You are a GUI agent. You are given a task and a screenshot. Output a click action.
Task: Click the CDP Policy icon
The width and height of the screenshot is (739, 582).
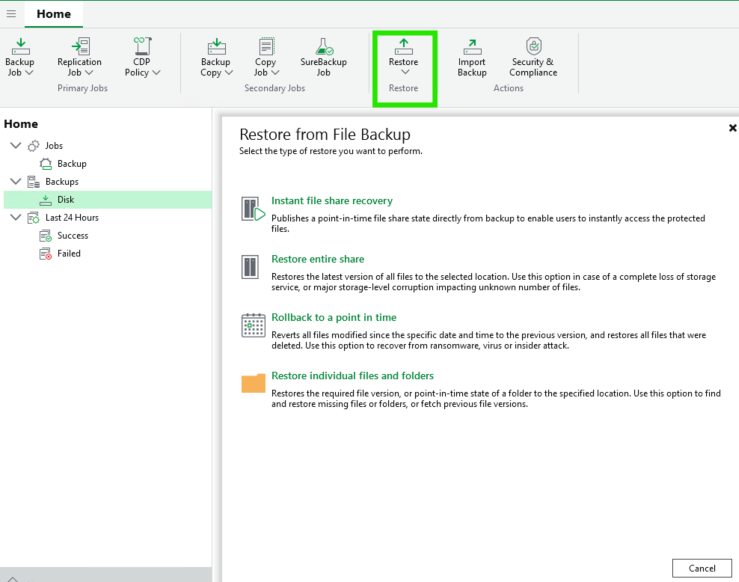pos(141,47)
